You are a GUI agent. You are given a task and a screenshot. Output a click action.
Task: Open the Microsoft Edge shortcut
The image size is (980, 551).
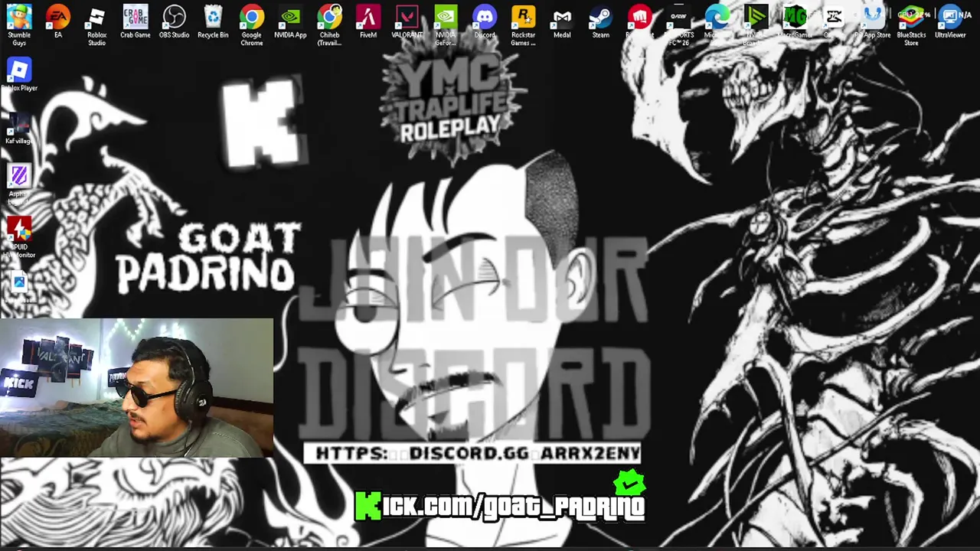coord(717,21)
